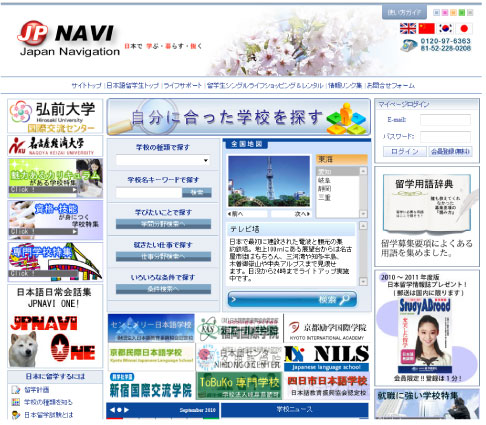Screen dimensions: 486x425
Task: Click the 条件検索へ button
Action: (163, 289)
